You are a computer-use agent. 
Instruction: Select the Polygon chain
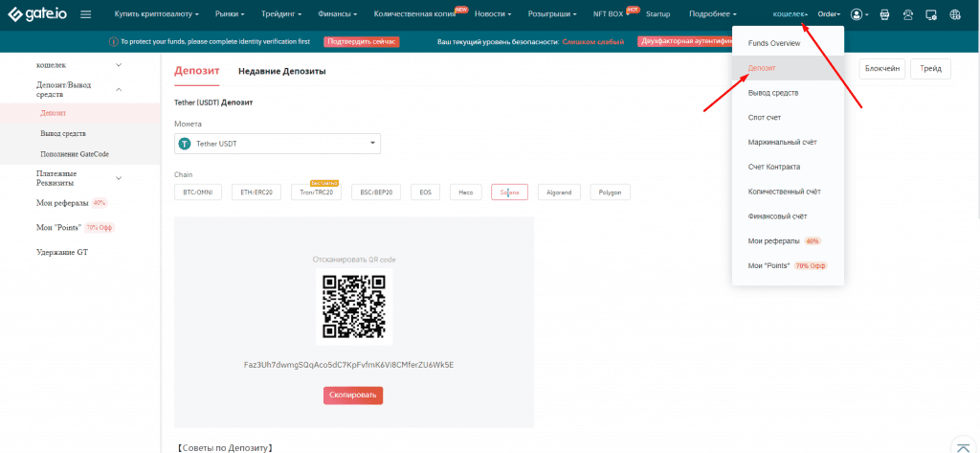(x=610, y=193)
